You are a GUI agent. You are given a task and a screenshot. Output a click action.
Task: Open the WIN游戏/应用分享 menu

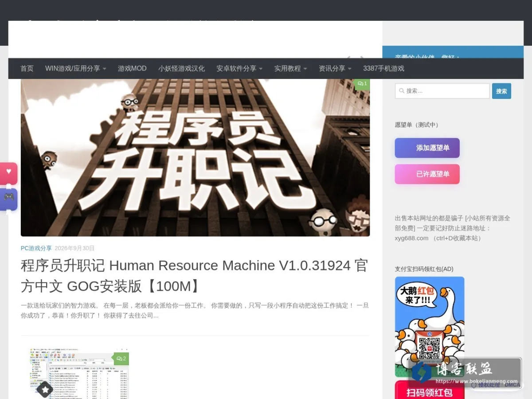75,68
